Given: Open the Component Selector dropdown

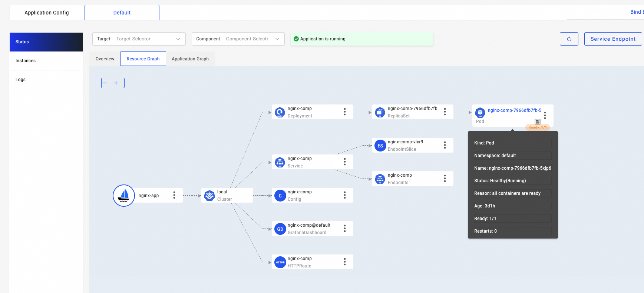Looking at the screenshot, I should (x=238, y=39).
